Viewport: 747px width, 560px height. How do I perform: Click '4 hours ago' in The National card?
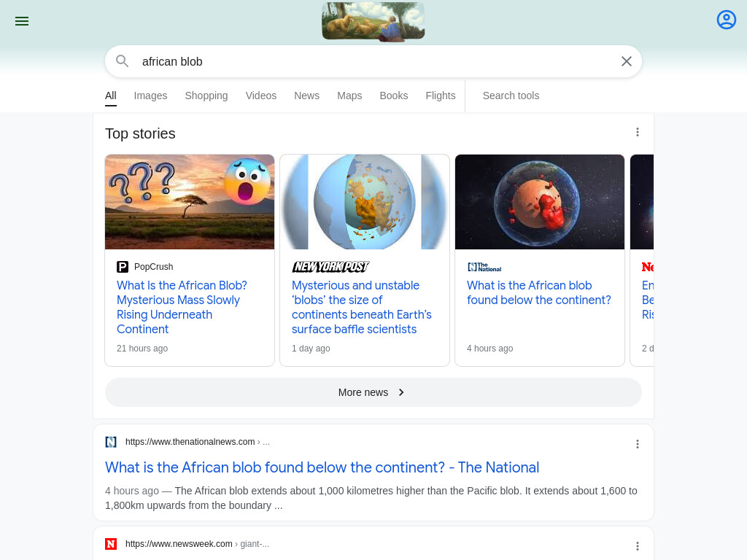click(489, 348)
